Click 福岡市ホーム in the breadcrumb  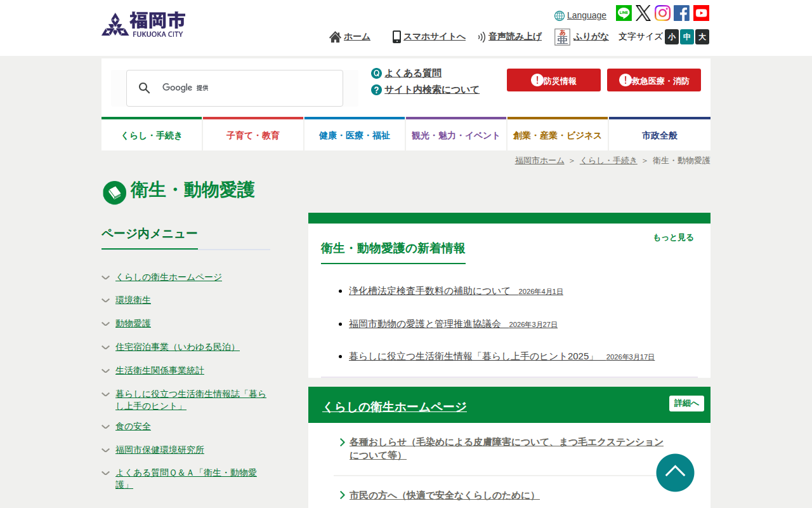[539, 161]
